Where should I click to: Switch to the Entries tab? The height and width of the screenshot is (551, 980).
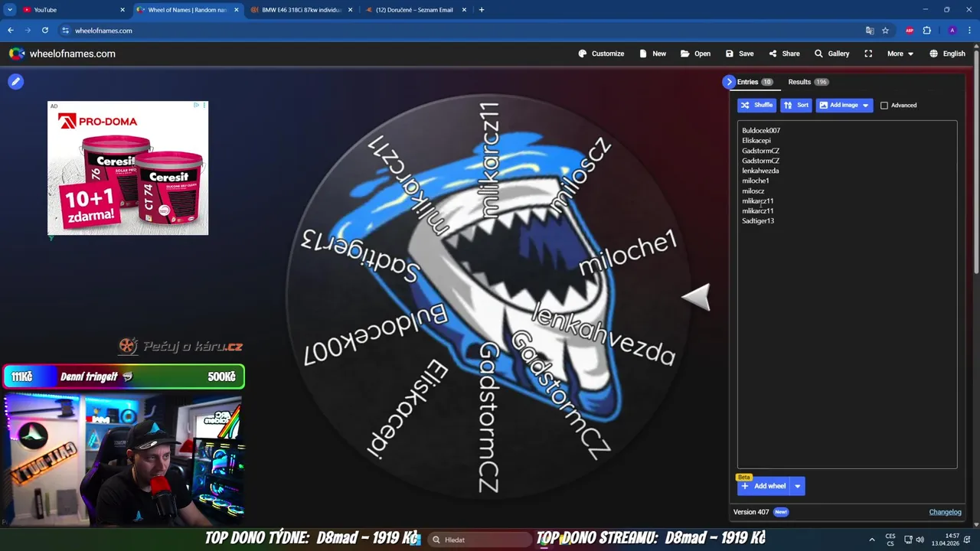[x=755, y=82]
